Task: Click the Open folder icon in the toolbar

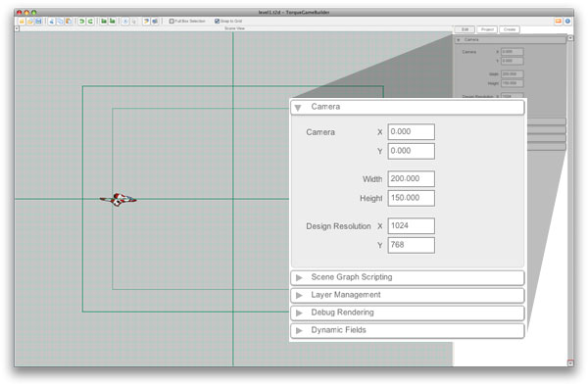Action: pos(30,22)
